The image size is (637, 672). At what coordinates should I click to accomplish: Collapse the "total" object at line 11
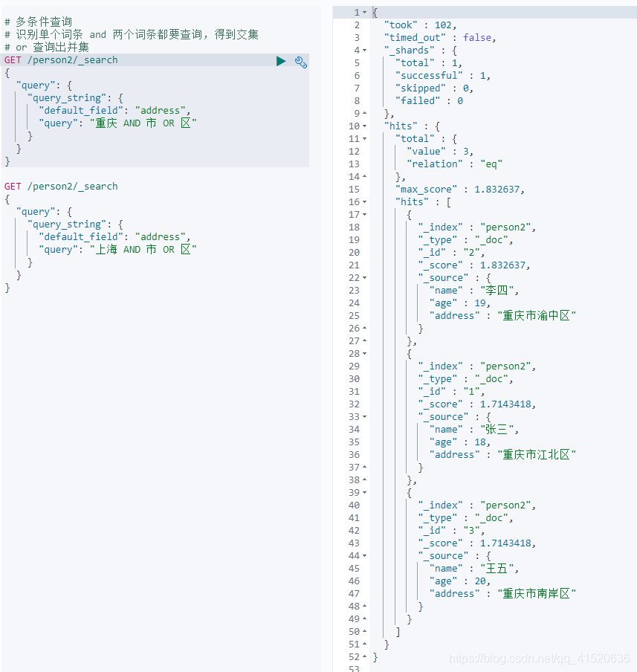pos(364,139)
